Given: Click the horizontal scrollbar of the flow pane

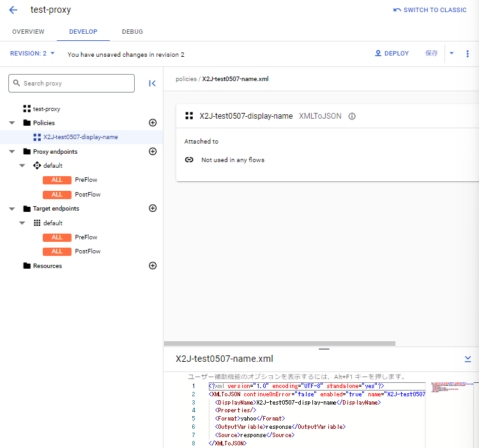Looking at the screenshot, I should 280,343.
